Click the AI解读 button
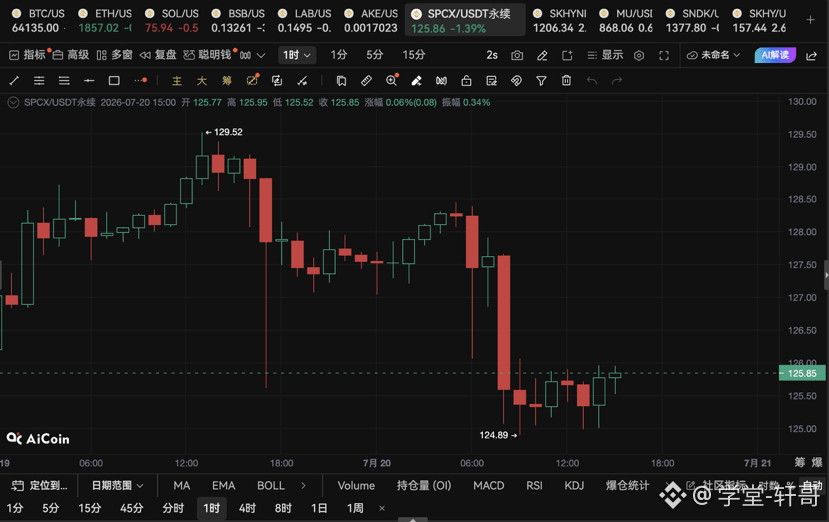 tap(775, 55)
